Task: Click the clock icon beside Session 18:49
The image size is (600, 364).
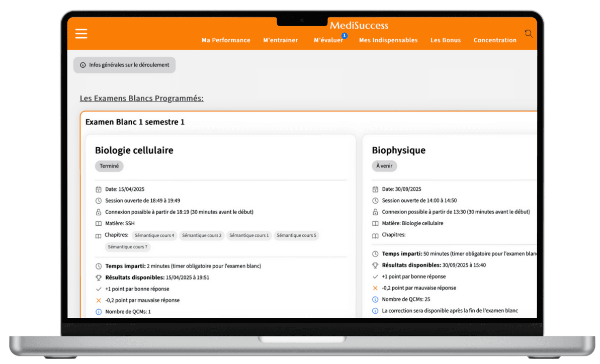Action: pyautogui.click(x=99, y=201)
